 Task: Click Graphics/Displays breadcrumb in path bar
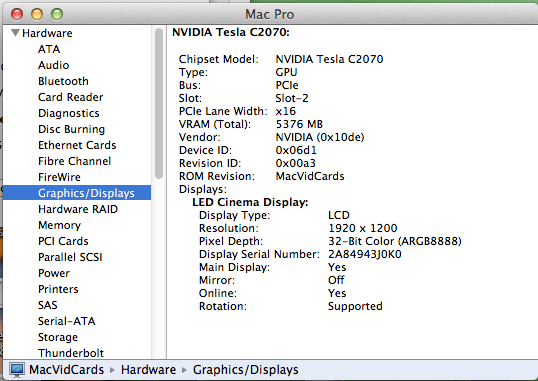pos(246,370)
